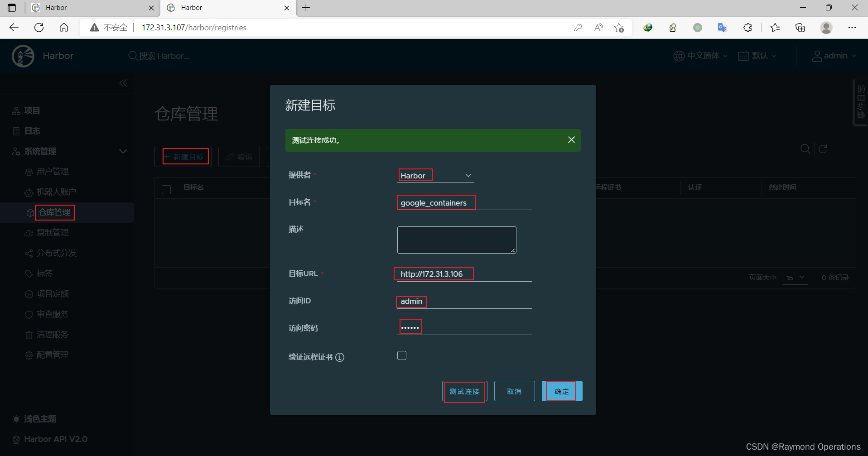
Task: Click the browser profile avatar
Action: click(826, 28)
